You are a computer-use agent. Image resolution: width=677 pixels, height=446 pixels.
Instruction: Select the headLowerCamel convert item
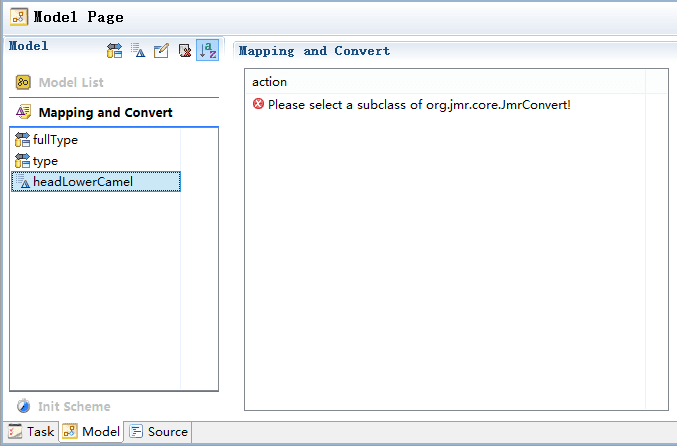[x=95, y=182]
